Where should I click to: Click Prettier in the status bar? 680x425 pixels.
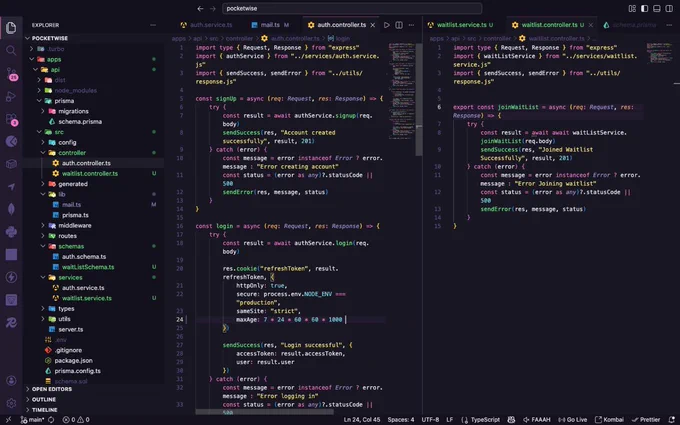pos(646,419)
